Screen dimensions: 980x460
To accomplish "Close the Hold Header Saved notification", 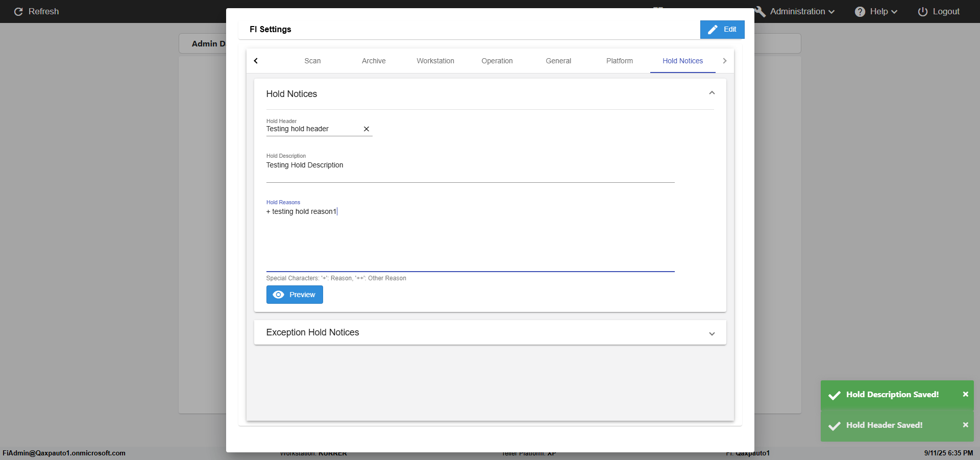I will coord(965,425).
